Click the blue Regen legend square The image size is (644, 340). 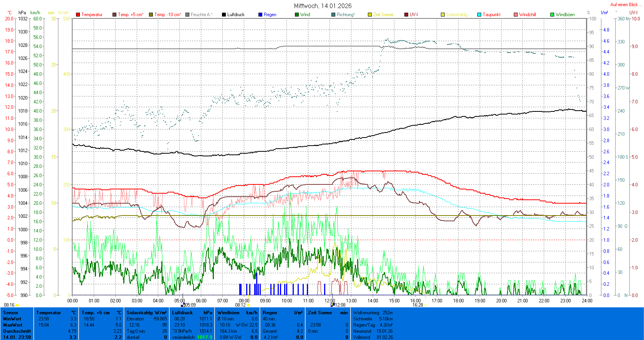coord(260,15)
